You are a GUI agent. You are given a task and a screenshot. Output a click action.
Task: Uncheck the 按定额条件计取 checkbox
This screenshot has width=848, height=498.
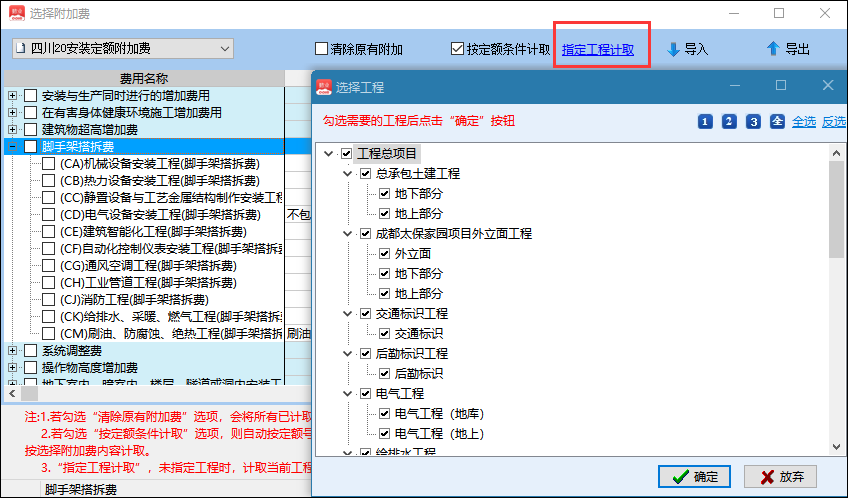tap(457, 48)
